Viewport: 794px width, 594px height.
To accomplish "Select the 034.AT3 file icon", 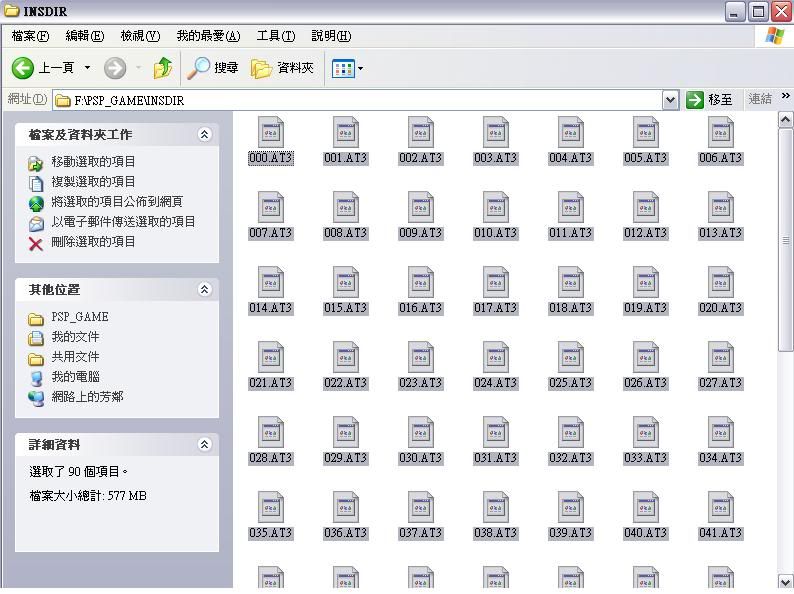I will pos(720,433).
